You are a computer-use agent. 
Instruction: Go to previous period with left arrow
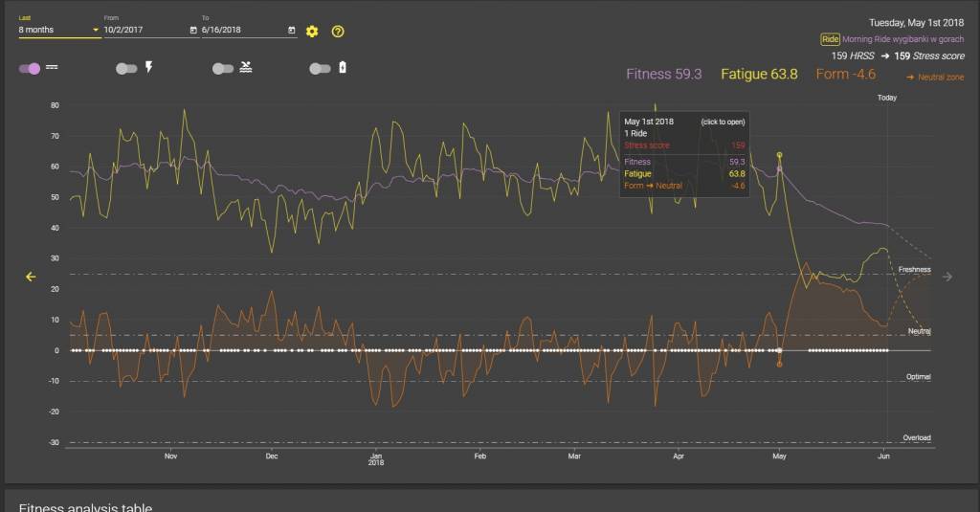[x=31, y=277]
